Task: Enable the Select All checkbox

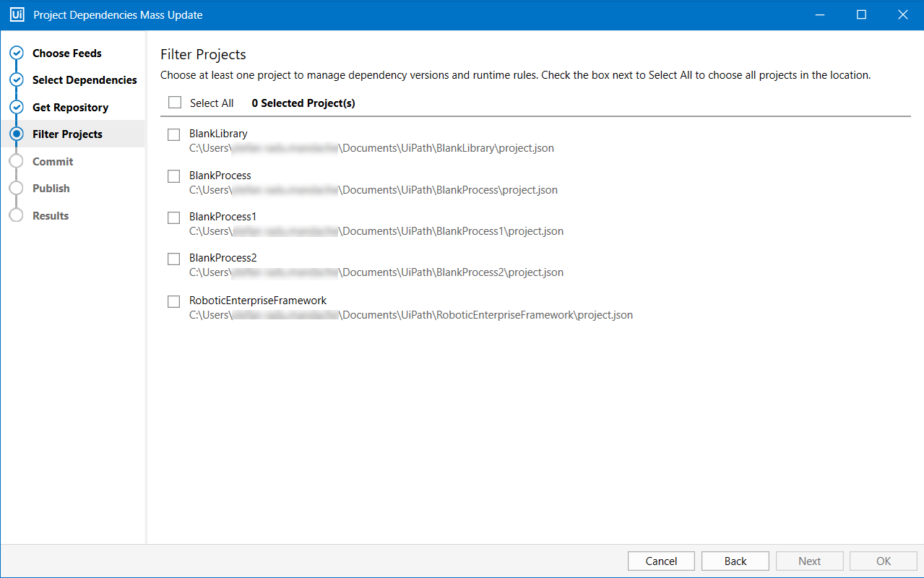Action: coord(174,103)
